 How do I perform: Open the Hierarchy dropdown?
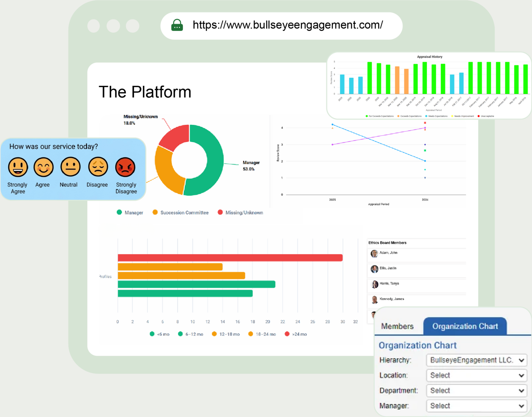click(x=477, y=360)
